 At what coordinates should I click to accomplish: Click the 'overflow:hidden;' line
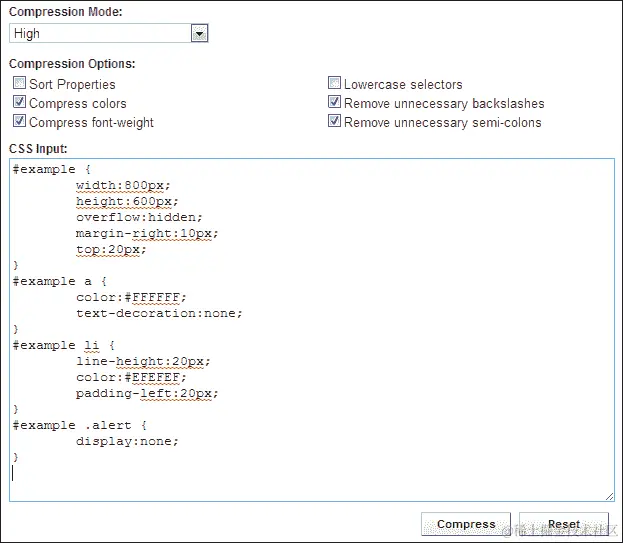[139, 217]
